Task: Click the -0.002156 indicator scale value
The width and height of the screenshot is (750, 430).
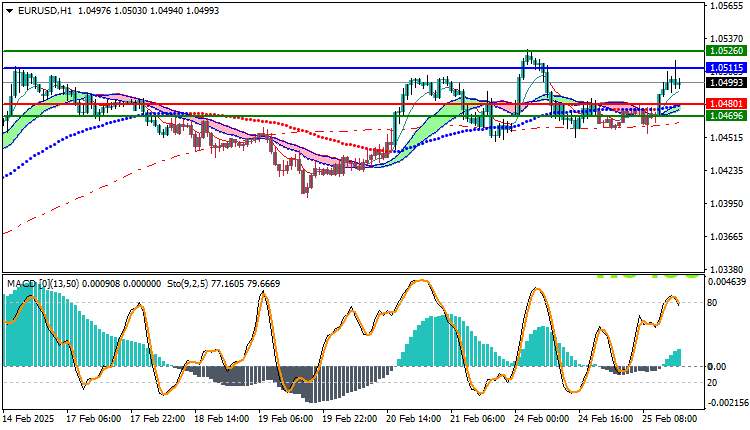Action: (726, 403)
